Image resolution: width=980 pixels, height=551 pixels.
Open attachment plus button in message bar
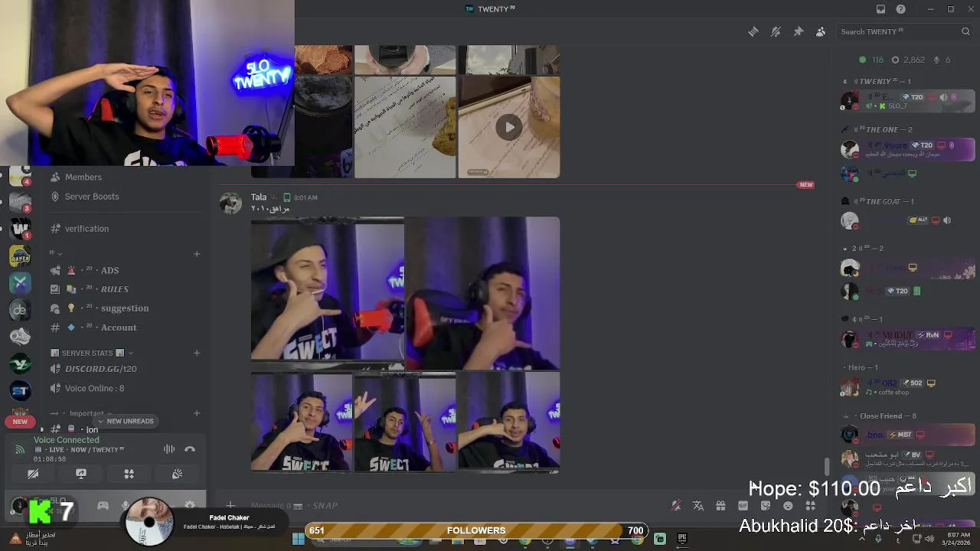click(x=230, y=505)
